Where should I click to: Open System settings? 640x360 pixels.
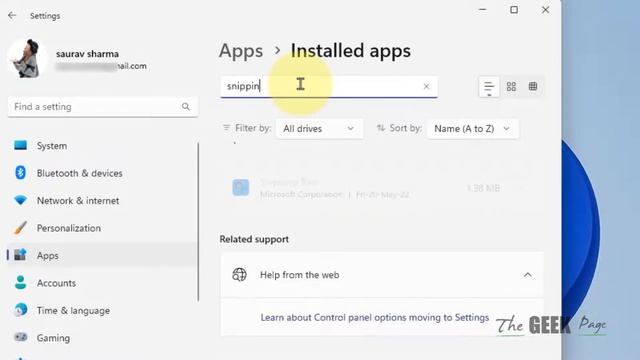[x=102, y=146]
